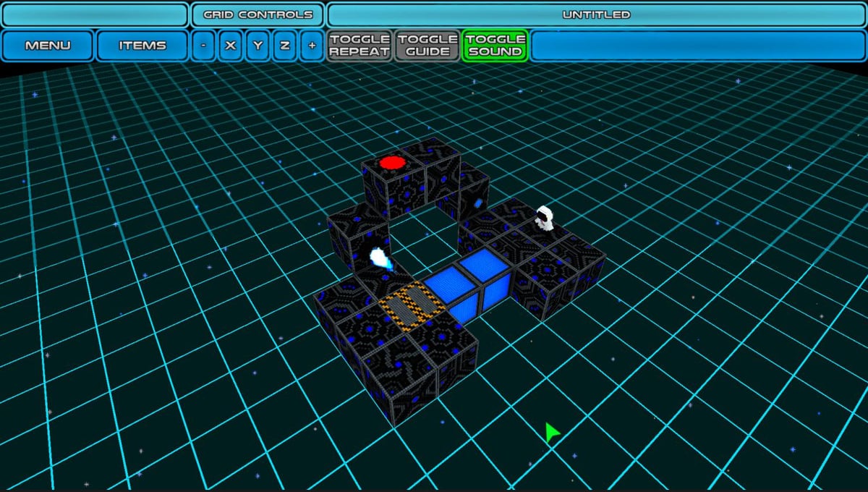Viewport: 868px width, 492px height.
Task: Select the X axis grid control
Action: point(231,46)
